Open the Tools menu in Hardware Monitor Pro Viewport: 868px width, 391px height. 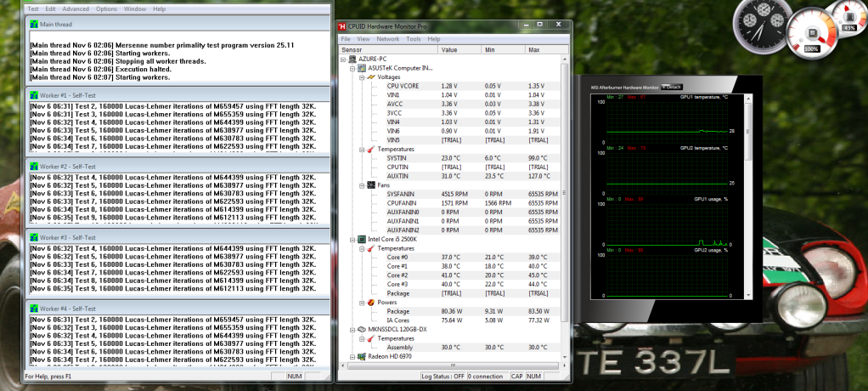click(x=414, y=39)
